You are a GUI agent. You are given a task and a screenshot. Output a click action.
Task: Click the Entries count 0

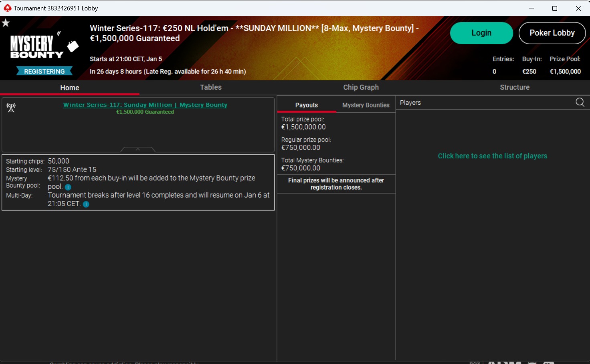click(495, 71)
